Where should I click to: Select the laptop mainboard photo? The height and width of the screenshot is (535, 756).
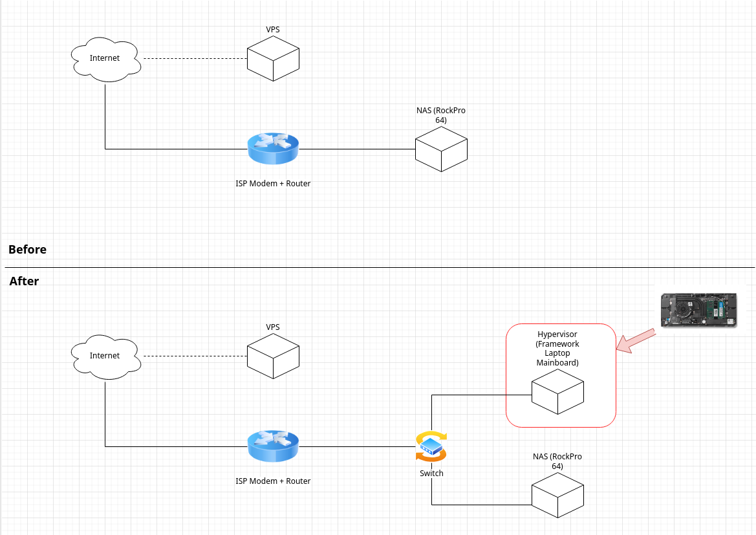698,309
